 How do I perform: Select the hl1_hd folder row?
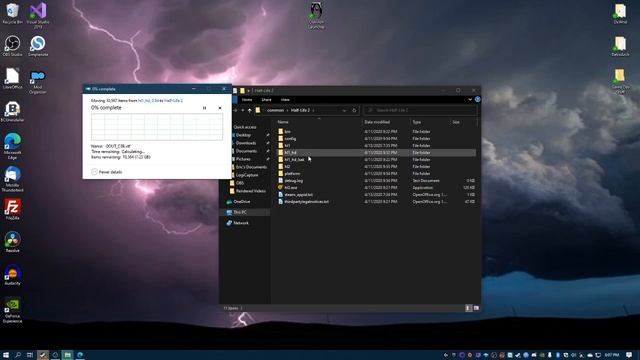(x=376, y=153)
